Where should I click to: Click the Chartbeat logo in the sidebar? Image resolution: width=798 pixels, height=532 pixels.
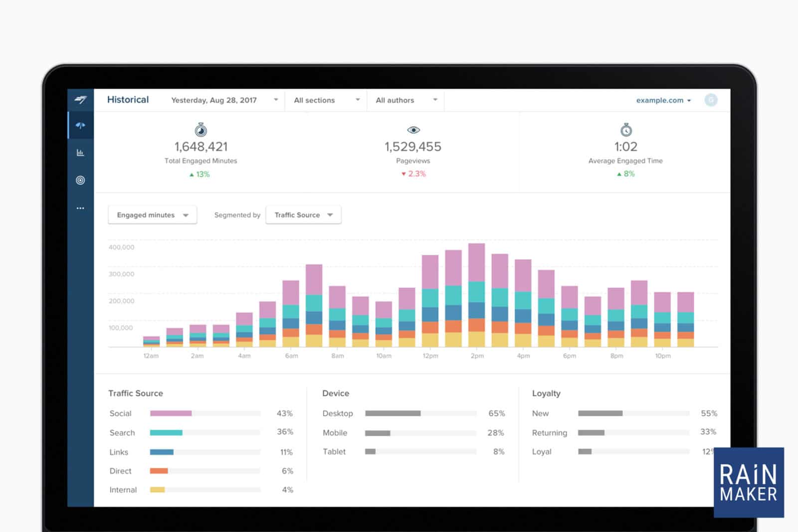[80, 100]
